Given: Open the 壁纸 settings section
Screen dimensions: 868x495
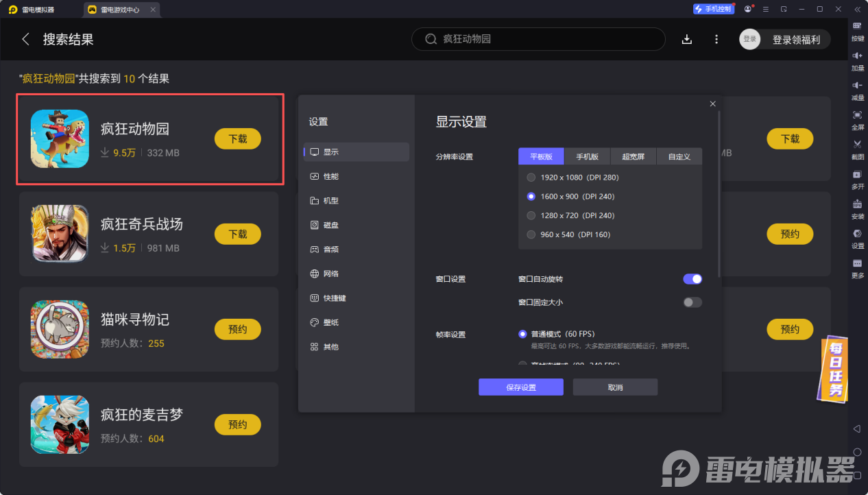Looking at the screenshot, I should pyautogui.click(x=357, y=322).
